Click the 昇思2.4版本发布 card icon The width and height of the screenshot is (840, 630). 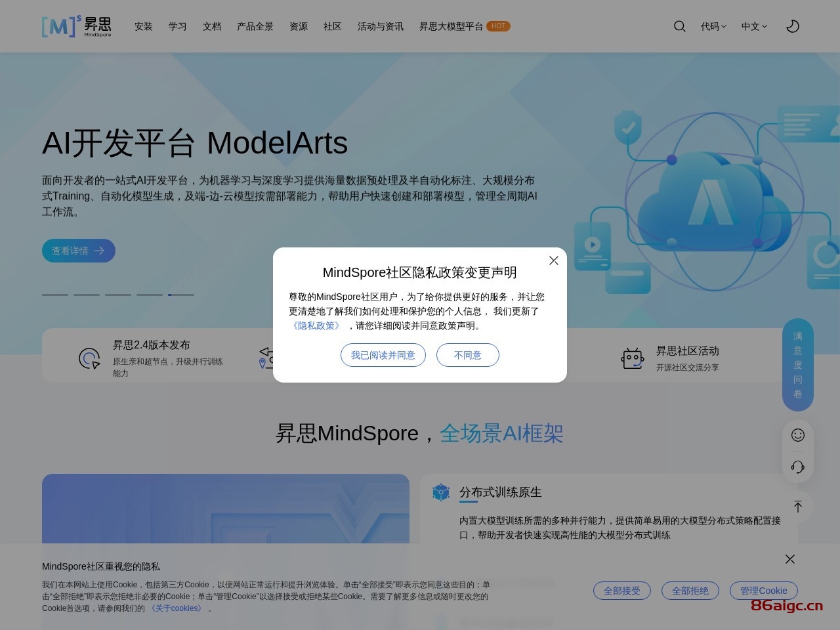click(x=89, y=358)
